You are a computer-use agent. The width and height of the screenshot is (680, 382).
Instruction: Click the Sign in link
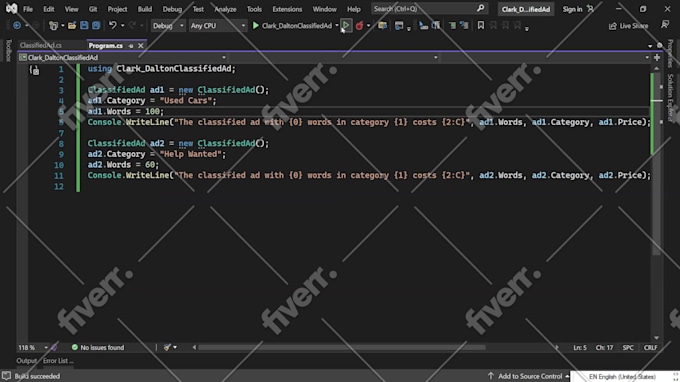[572, 9]
